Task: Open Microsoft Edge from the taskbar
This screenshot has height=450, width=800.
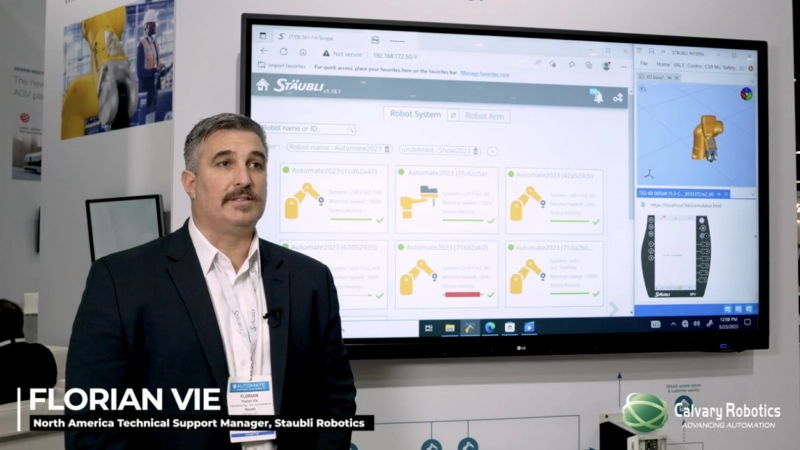Action: point(490,328)
